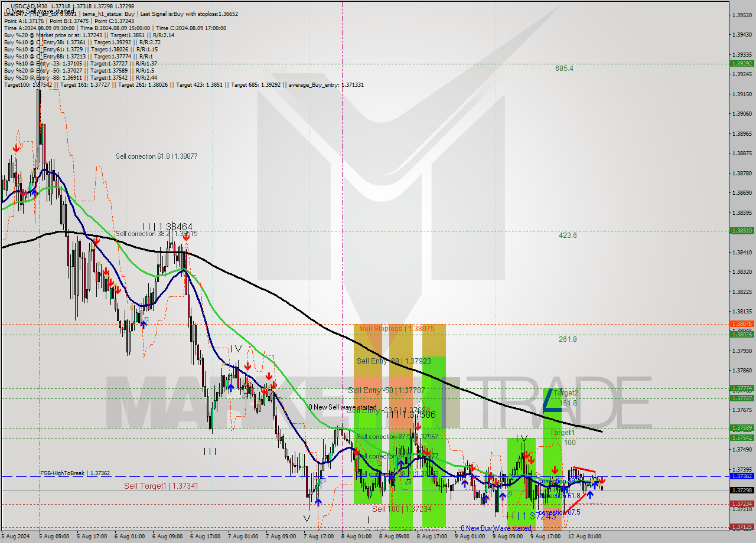
Task: Click the 'correction 87.5' blue label
Action: [561, 512]
